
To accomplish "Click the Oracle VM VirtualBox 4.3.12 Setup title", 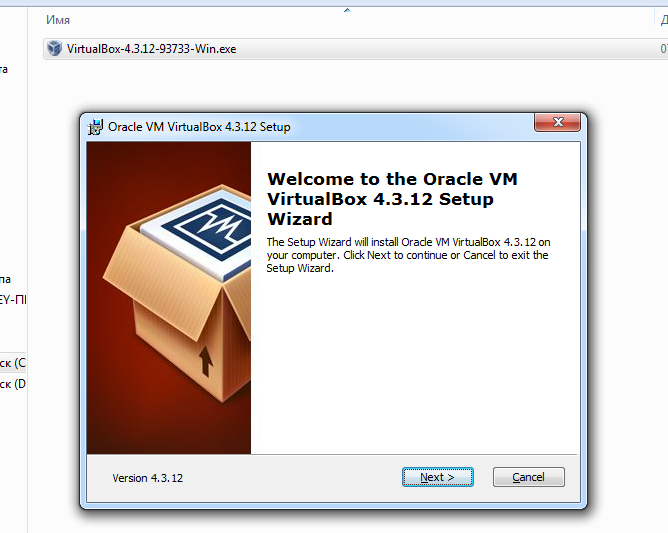I will point(199,127).
